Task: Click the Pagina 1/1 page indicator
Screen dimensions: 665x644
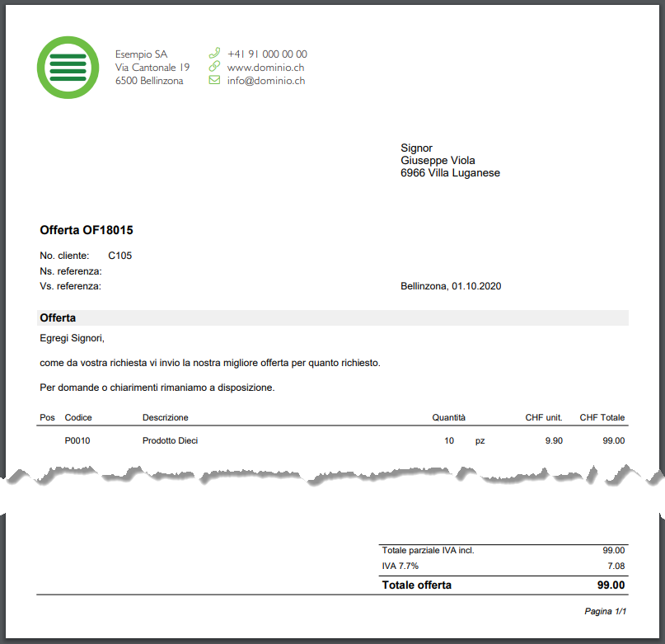Action: pyautogui.click(x=605, y=611)
